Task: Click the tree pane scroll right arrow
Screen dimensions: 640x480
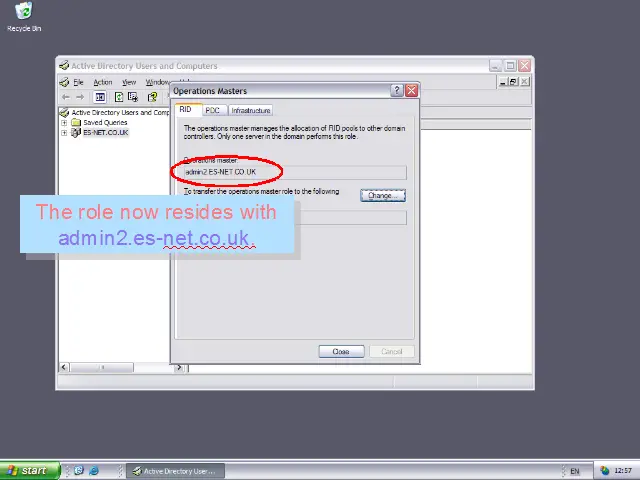Action: pyautogui.click(x=179, y=367)
